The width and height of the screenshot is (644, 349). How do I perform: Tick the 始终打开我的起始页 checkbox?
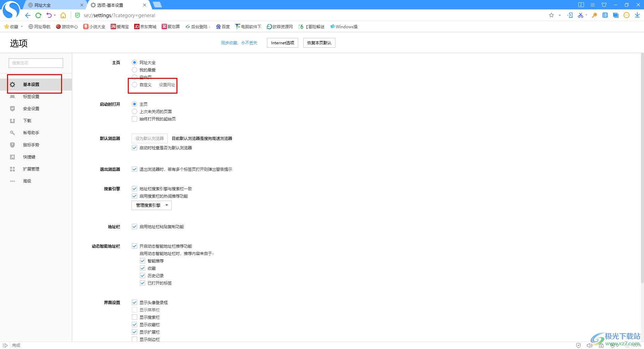coord(135,119)
